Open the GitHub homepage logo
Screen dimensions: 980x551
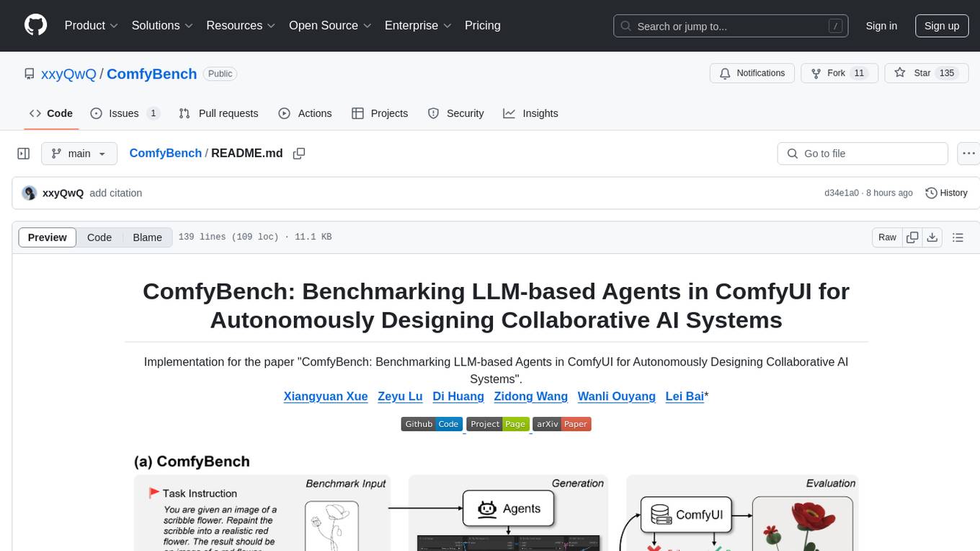tap(35, 25)
